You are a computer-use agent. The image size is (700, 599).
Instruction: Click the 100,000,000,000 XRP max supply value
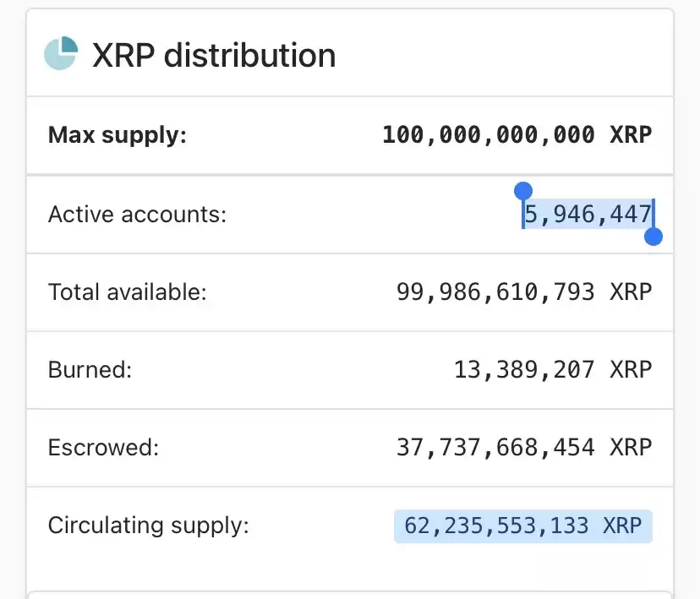tap(517, 134)
